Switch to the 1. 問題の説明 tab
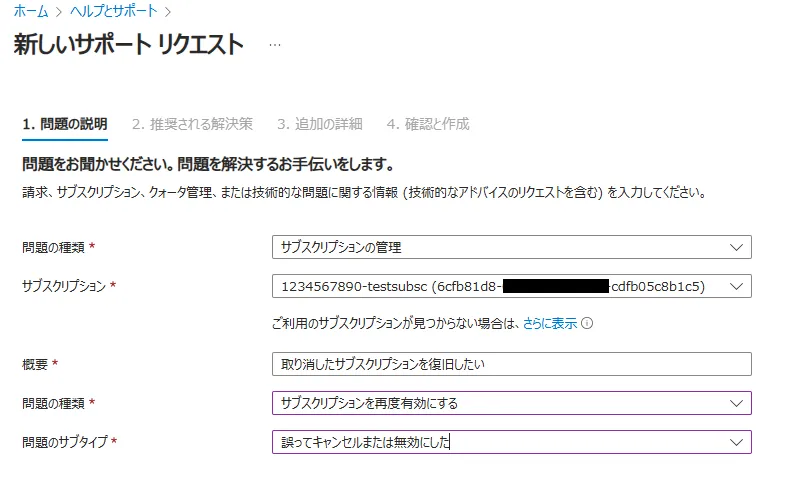 tap(64, 124)
